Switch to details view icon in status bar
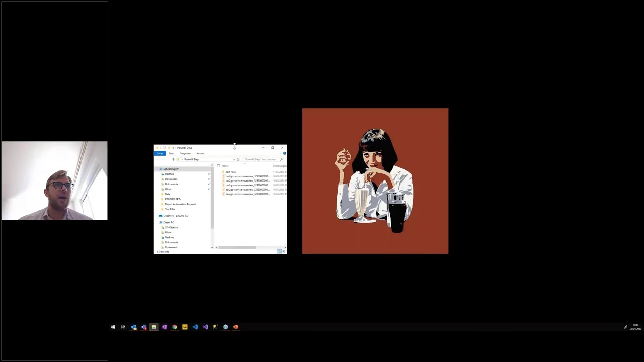Screen dimensions: 644x362 pos(279,251)
